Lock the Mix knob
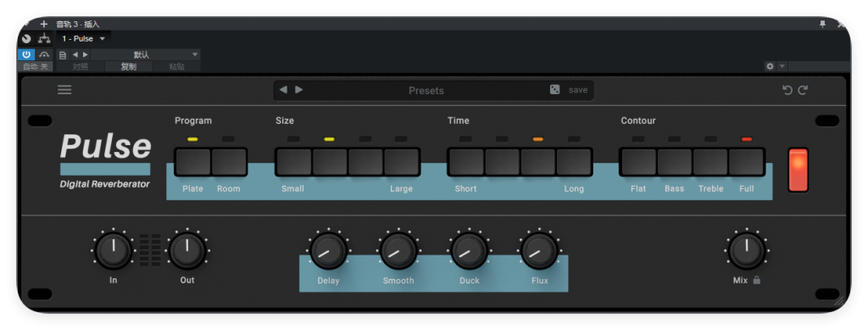 pyautogui.click(x=757, y=280)
